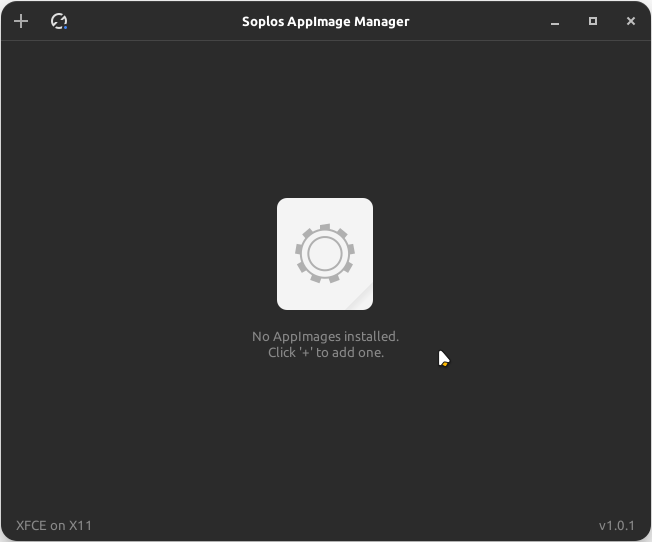This screenshot has height=542, width=652.
Task: Maximize the Soplos AppImage Manager window
Action: (593, 21)
